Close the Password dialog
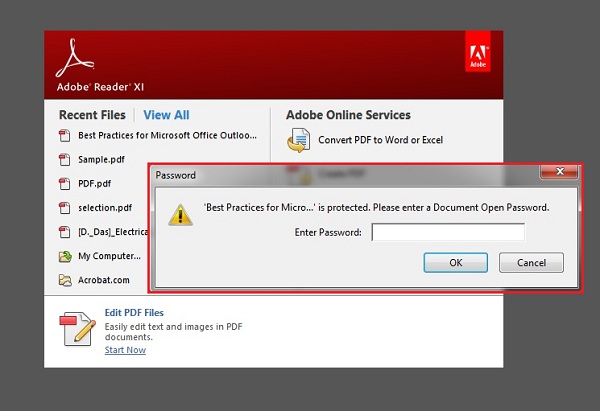Viewport: 600px width, 411px height. point(559,174)
